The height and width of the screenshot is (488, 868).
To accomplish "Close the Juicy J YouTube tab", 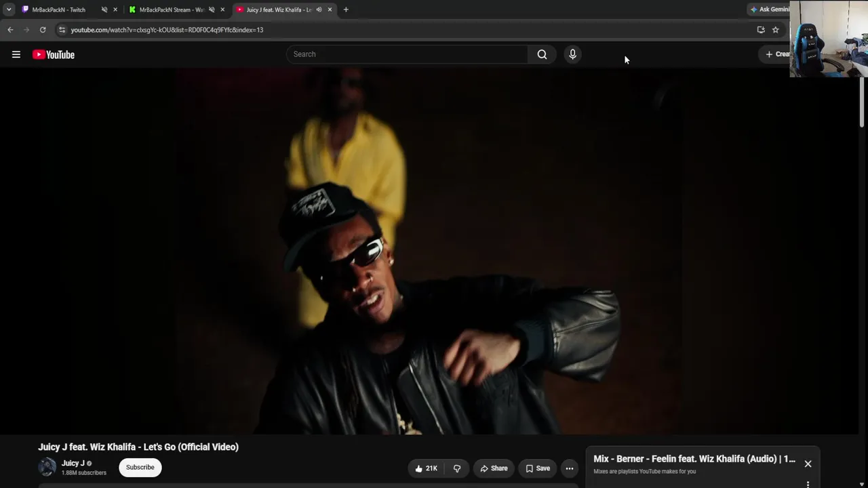I will coord(330,9).
